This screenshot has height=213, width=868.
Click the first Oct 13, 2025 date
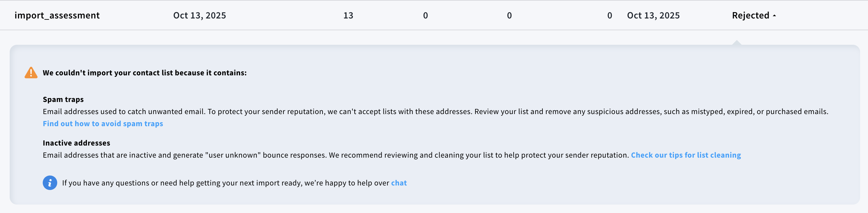200,15
